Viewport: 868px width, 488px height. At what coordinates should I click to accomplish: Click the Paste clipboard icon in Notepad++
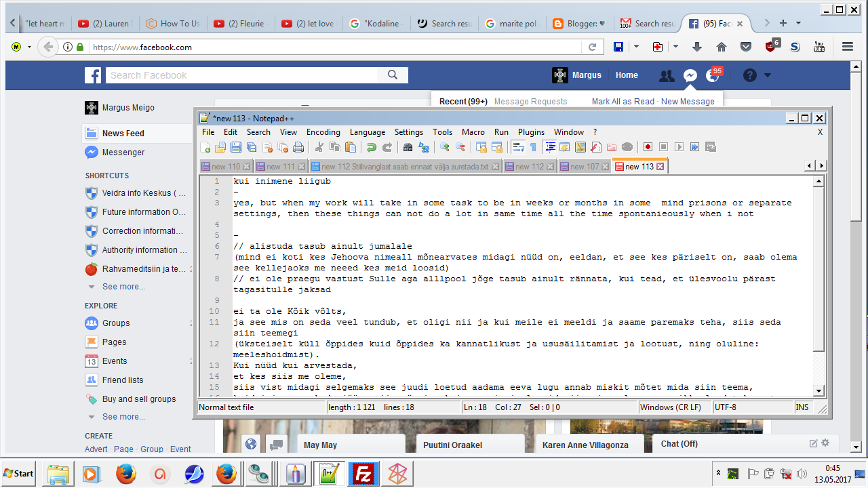351,147
